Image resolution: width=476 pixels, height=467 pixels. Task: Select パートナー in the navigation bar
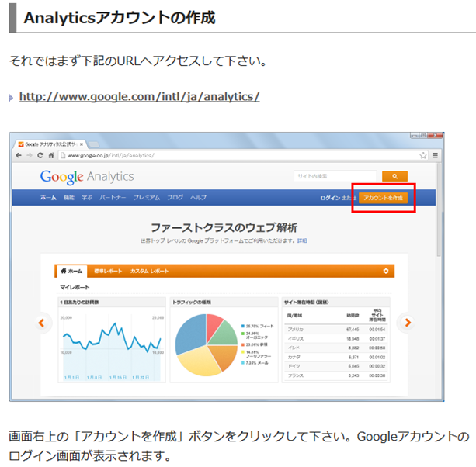(113, 198)
